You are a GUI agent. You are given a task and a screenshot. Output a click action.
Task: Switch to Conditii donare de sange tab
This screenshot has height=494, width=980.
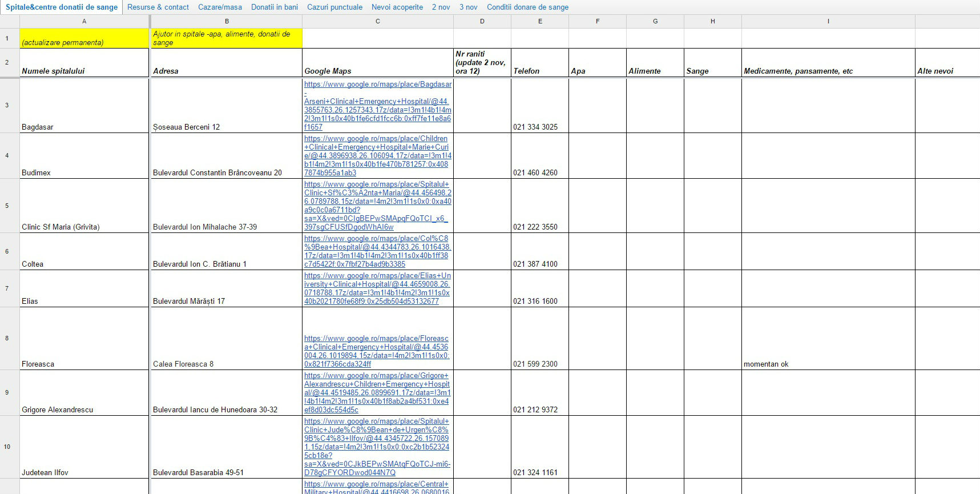527,7
